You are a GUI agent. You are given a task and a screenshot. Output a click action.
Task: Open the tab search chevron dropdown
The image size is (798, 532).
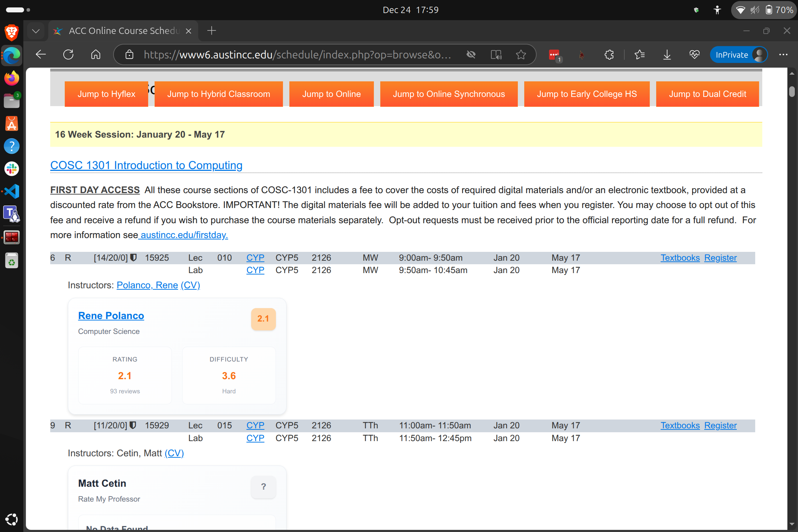pos(36,31)
